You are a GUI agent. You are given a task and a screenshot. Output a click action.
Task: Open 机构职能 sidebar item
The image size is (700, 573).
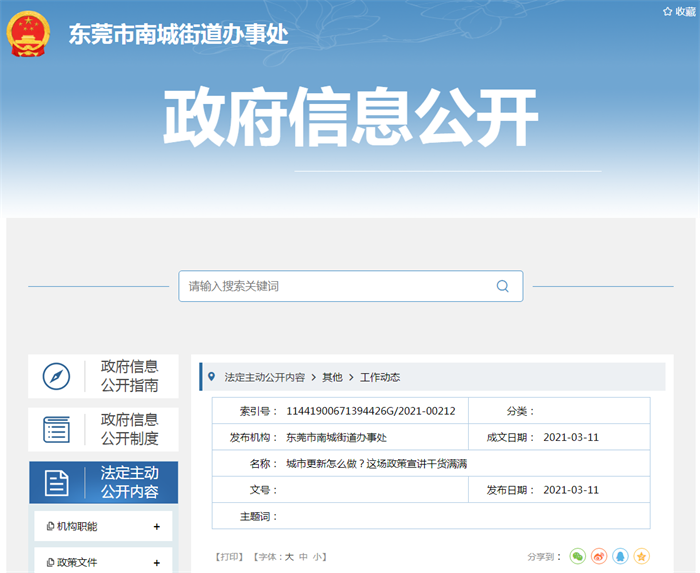pos(78,527)
